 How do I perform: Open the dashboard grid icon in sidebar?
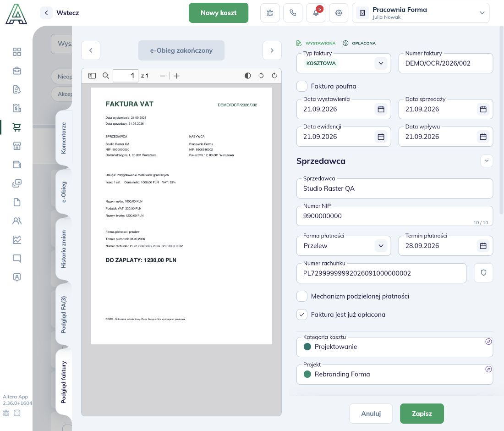pos(16,52)
